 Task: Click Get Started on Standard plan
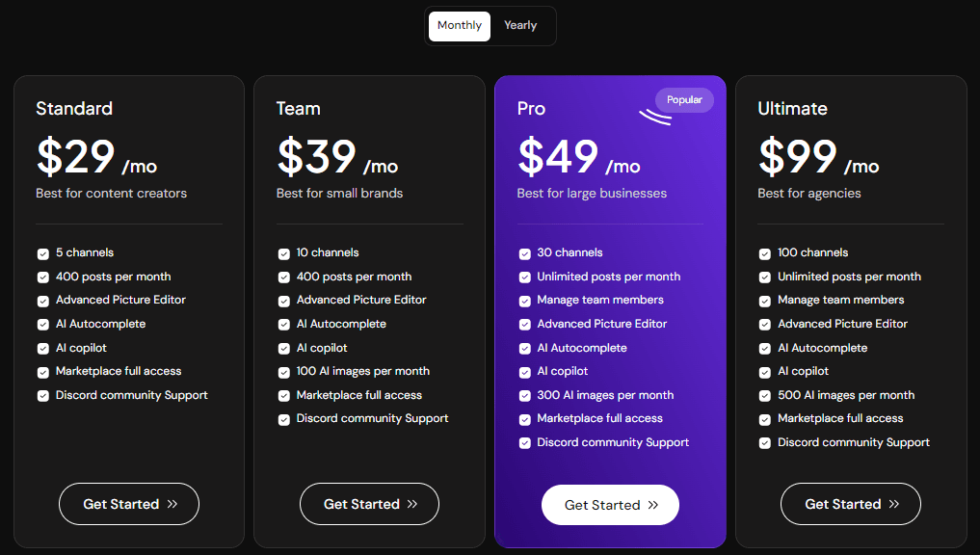click(x=129, y=504)
